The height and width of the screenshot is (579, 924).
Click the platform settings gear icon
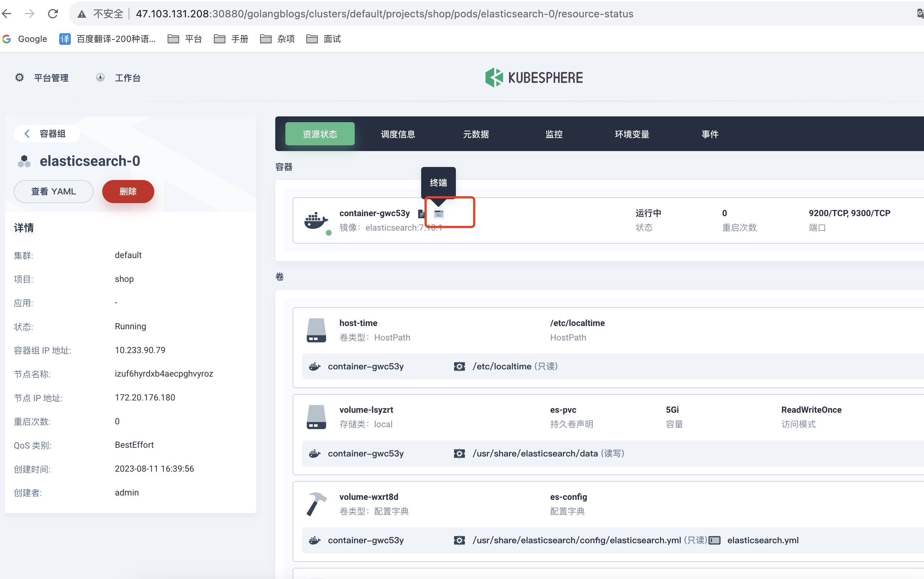click(x=19, y=78)
